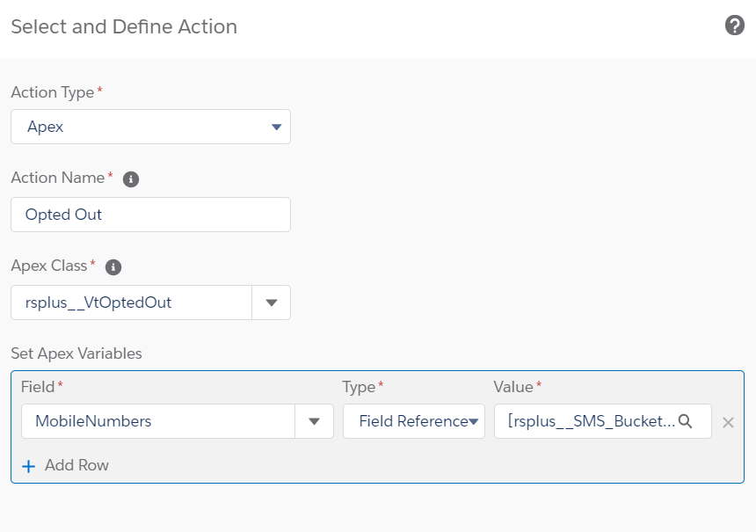
Task: Click the Apex Class info icon
Action: [x=113, y=266]
